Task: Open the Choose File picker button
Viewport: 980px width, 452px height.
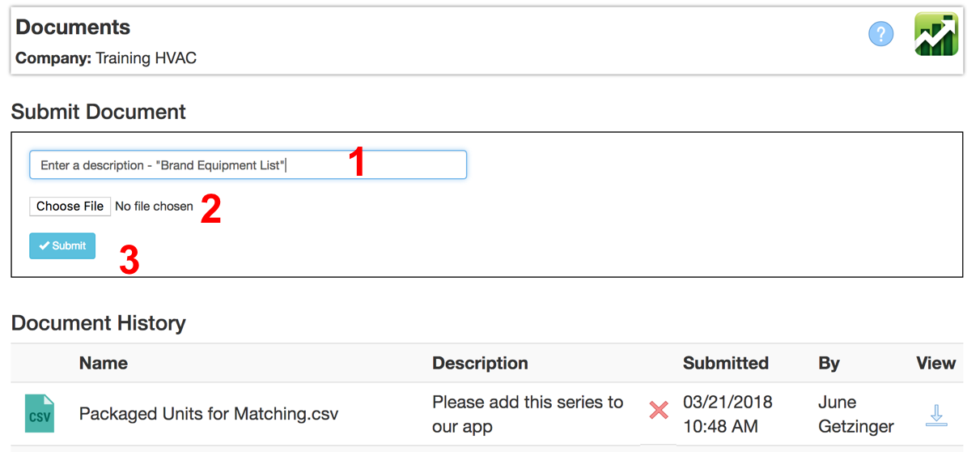Action: click(x=70, y=206)
